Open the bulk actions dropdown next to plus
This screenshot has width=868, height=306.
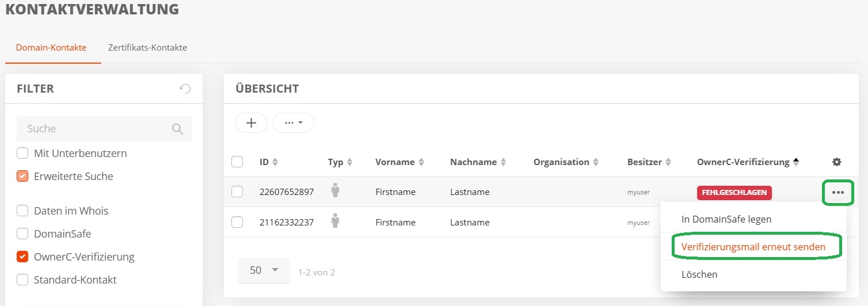(294, 123)
